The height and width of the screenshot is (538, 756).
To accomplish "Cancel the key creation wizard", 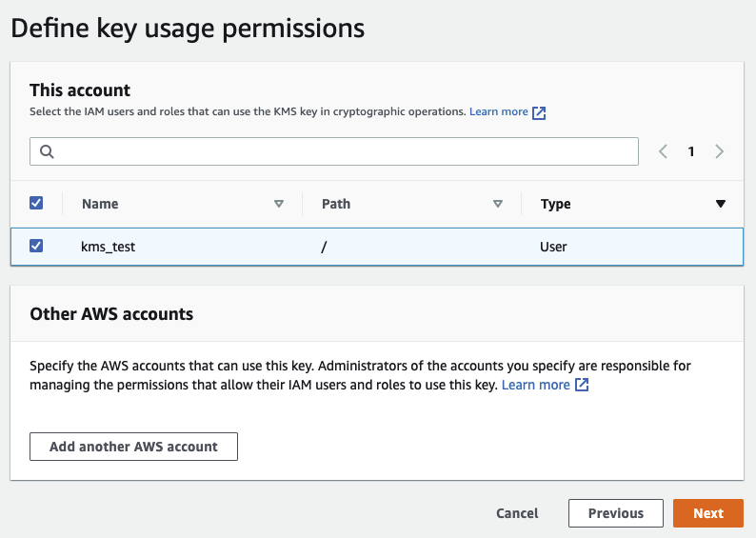I will (x=517, y=513).
